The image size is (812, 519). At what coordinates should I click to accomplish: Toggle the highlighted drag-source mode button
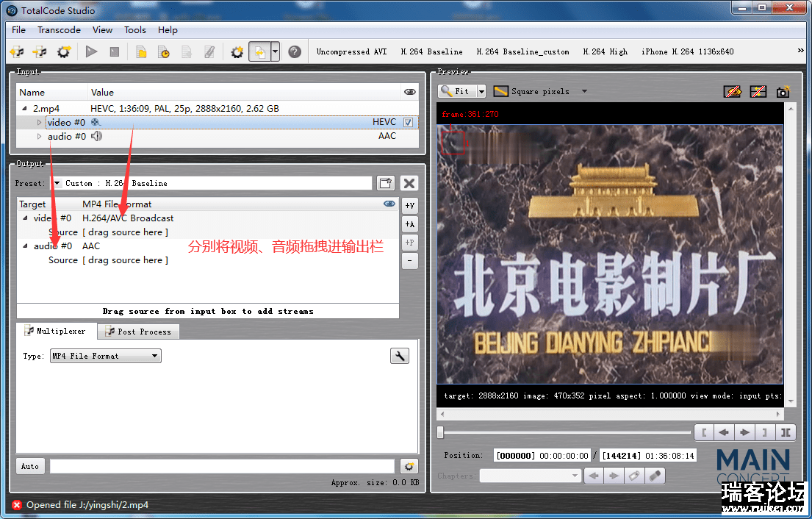tap(260, 51)
